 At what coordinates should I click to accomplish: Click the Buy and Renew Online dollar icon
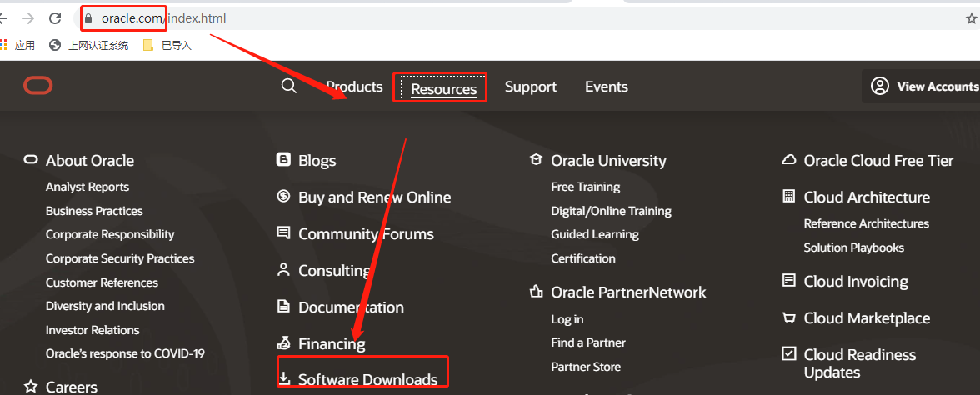coord(283,197)
